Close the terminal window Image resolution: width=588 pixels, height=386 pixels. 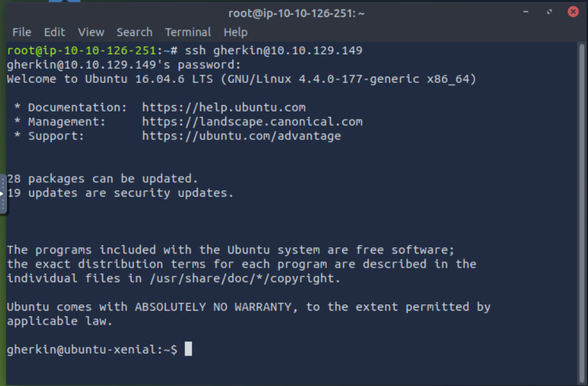coord(573,12)
